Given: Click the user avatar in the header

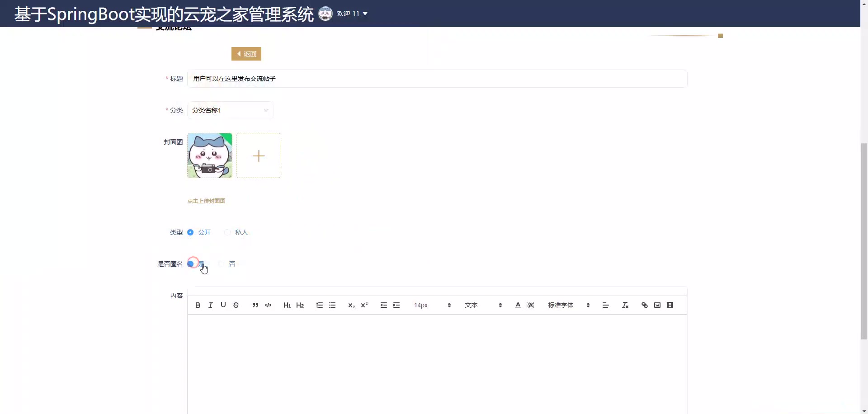Looking at the screenshot, I should coord(325,14).
